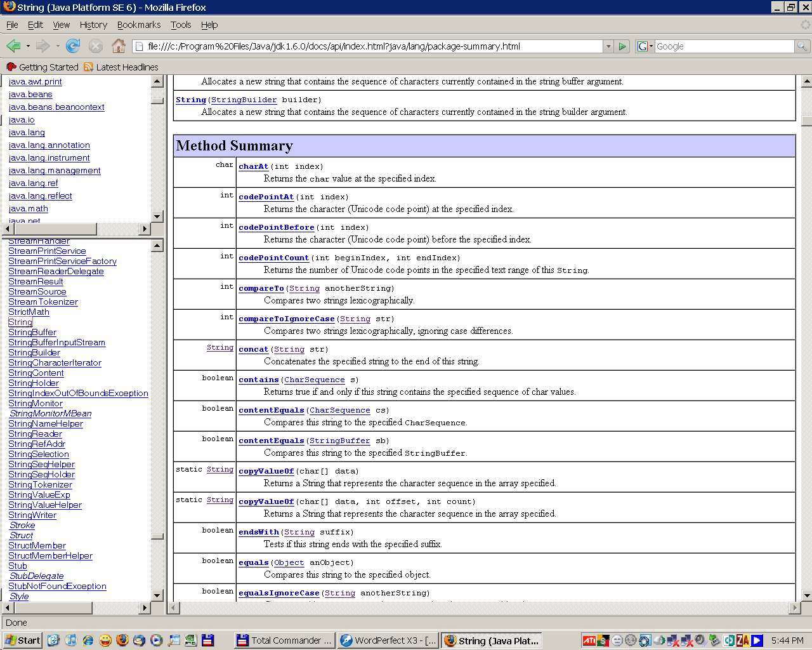Screen dimensions: 812x650
Task: Switch to WordPerfect X3 taskbar window
Action: tap(388, 640)
